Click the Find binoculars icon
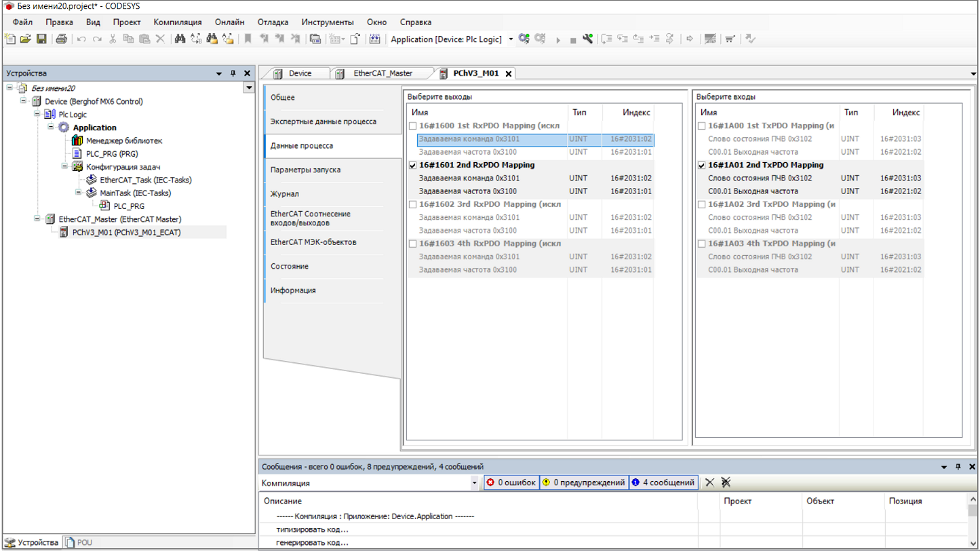This screenshot has width=980, height=551. coord(180,39)
